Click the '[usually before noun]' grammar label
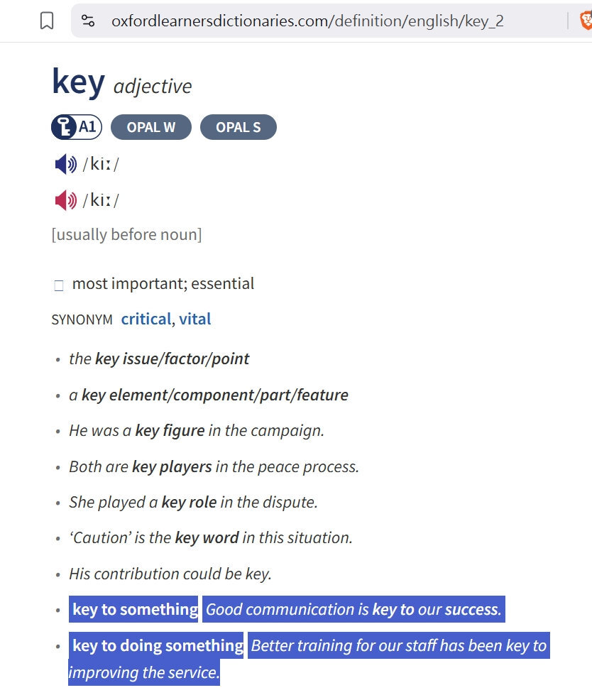This screenshot has width=592, height=700. pos(127,234)
